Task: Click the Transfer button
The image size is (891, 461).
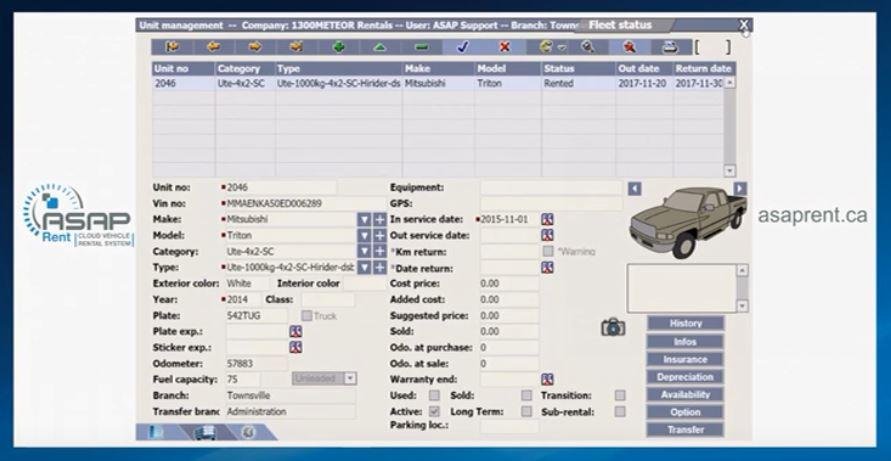Action: 685,430
